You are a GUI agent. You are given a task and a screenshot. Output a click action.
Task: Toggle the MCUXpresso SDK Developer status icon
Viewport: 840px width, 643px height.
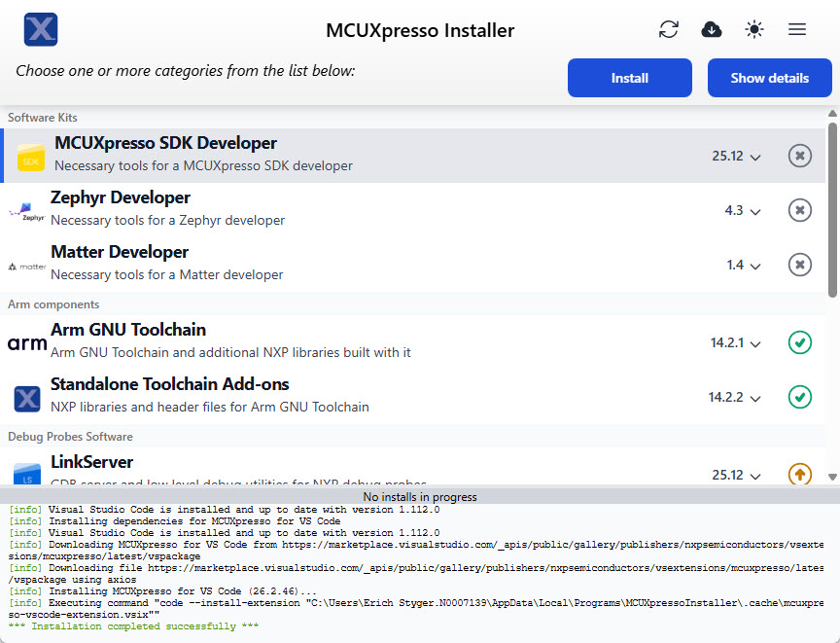coord(799,156)
